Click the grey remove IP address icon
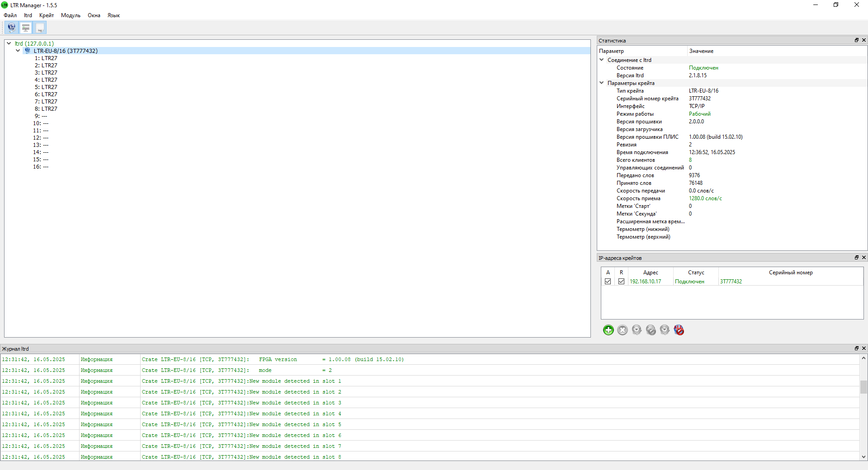Screen dimensions: 868x470 [623, 330]
